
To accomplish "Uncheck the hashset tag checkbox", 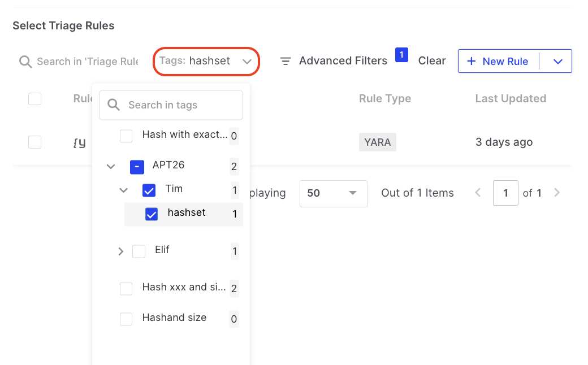I will 152,214.
